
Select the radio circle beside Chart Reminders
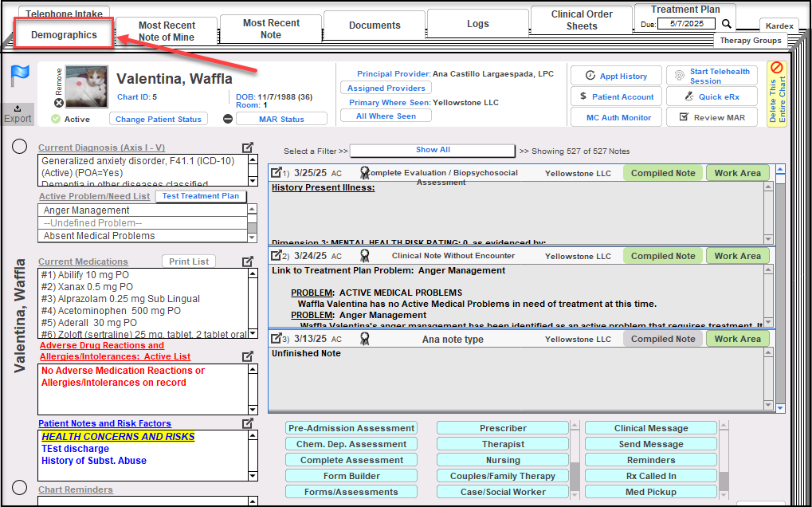pyautogui.click(x=20, y=488)
